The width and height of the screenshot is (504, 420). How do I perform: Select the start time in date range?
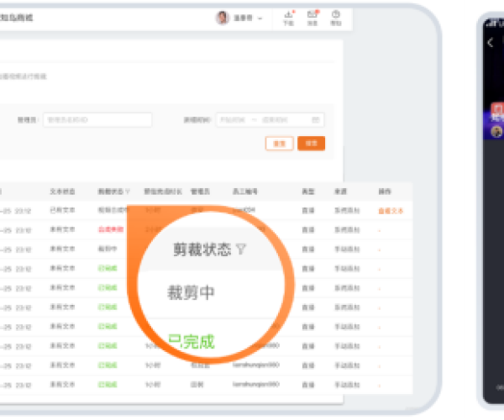click(x=233, y=120)
